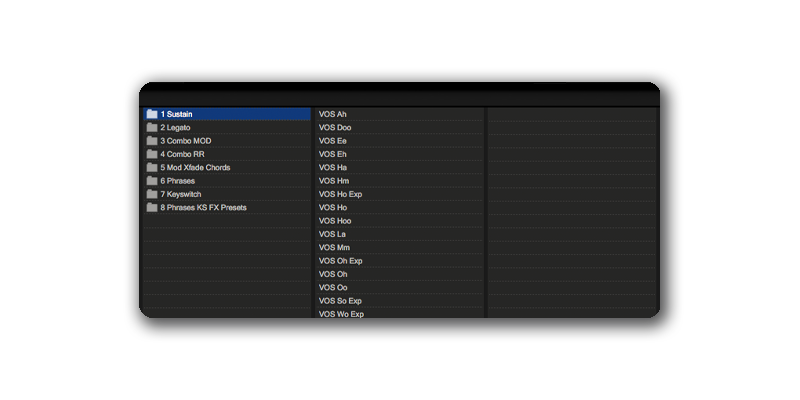Select the VOS Ho Exp patch
Screen dimensions: 800x400
click(x=340, y=194)
